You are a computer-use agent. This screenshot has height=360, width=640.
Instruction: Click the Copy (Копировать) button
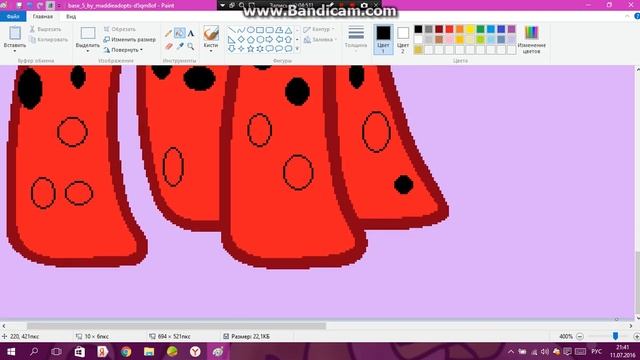(x=49, y=40)
